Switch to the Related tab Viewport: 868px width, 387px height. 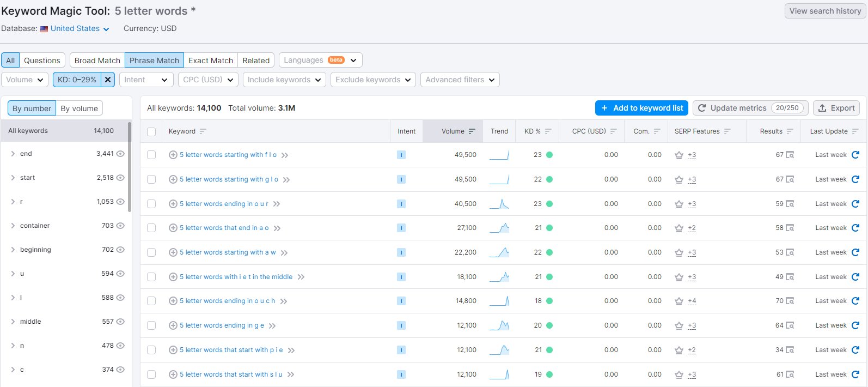pos(256,61)
